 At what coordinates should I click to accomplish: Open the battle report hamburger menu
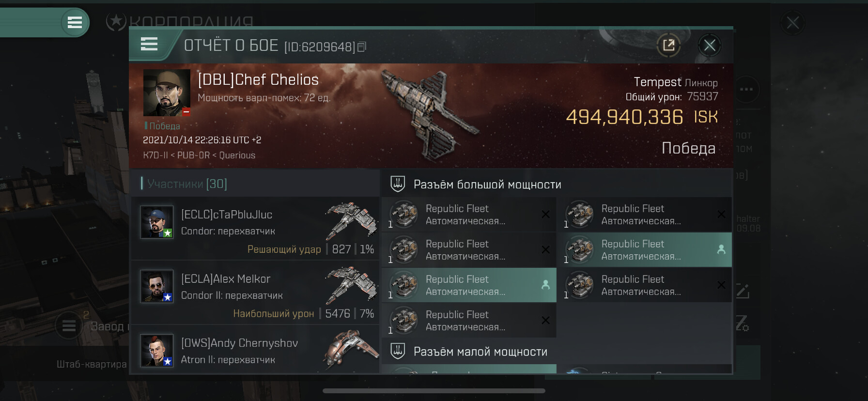coord(149,45)
